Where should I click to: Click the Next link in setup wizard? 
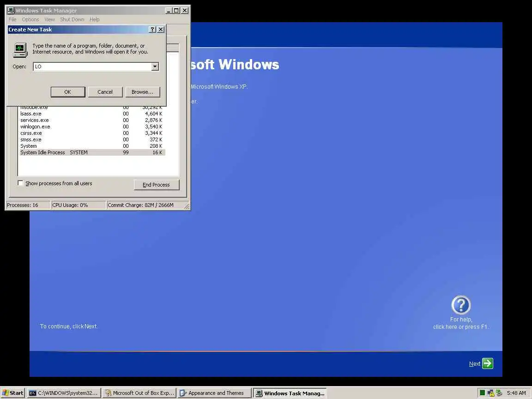[x=475, y=364]
